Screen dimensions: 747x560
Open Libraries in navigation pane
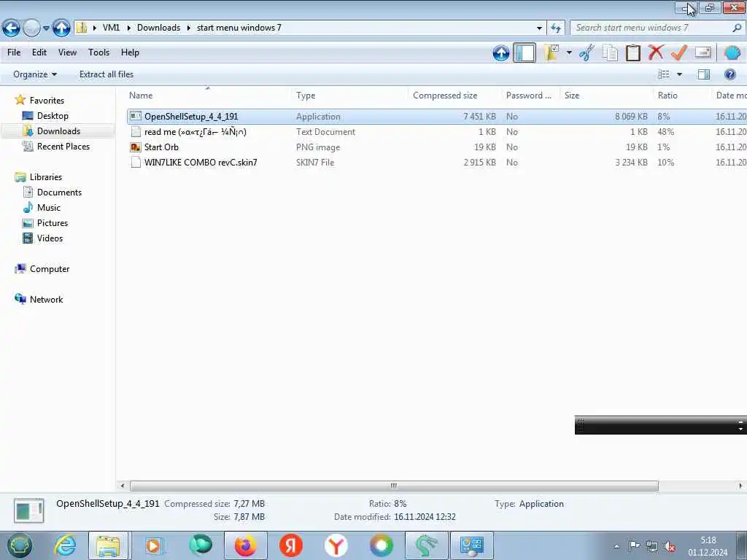(46, 176)
